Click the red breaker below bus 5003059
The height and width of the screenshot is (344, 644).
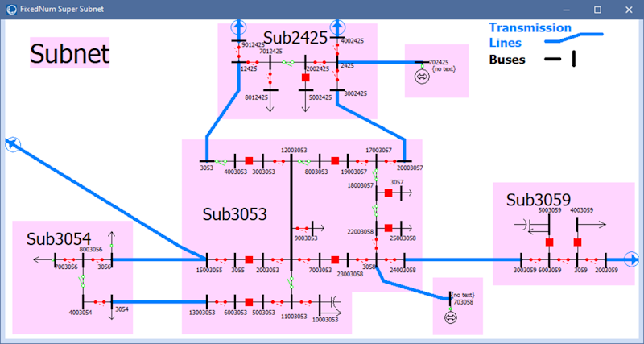[549, 242]
